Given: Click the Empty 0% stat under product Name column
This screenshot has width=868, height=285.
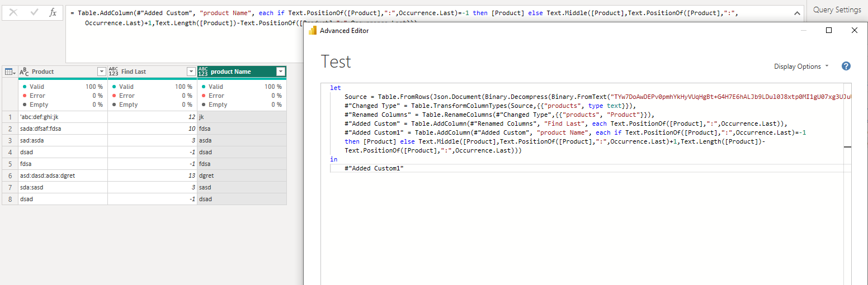Looking at the screenshot, I should click(x=242, y=104).
